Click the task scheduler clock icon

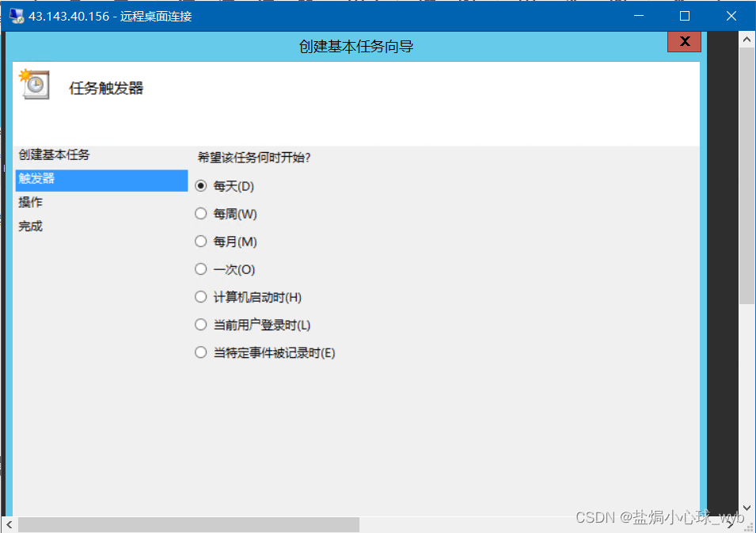click(34, 85)
